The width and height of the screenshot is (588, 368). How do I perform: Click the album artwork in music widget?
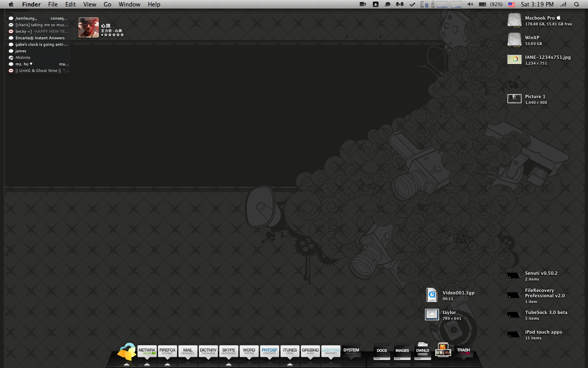point(89,27)
